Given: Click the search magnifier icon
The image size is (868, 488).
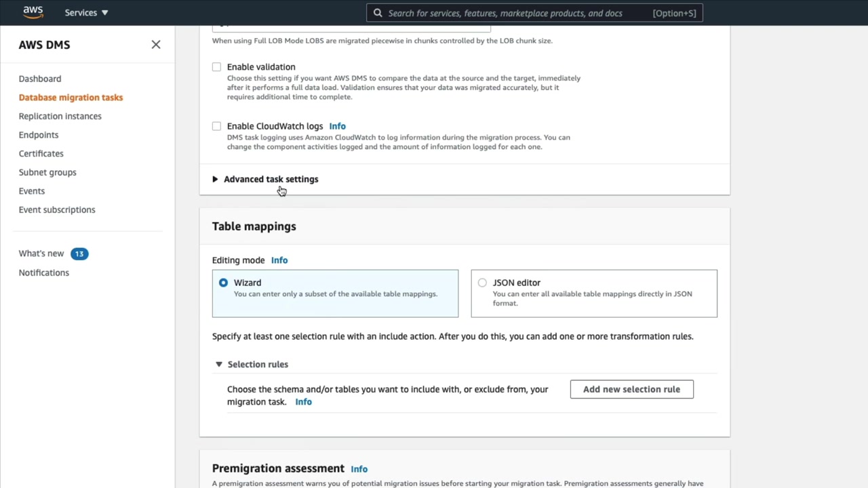Looking at the screenshot, I should tap(378, 13).
